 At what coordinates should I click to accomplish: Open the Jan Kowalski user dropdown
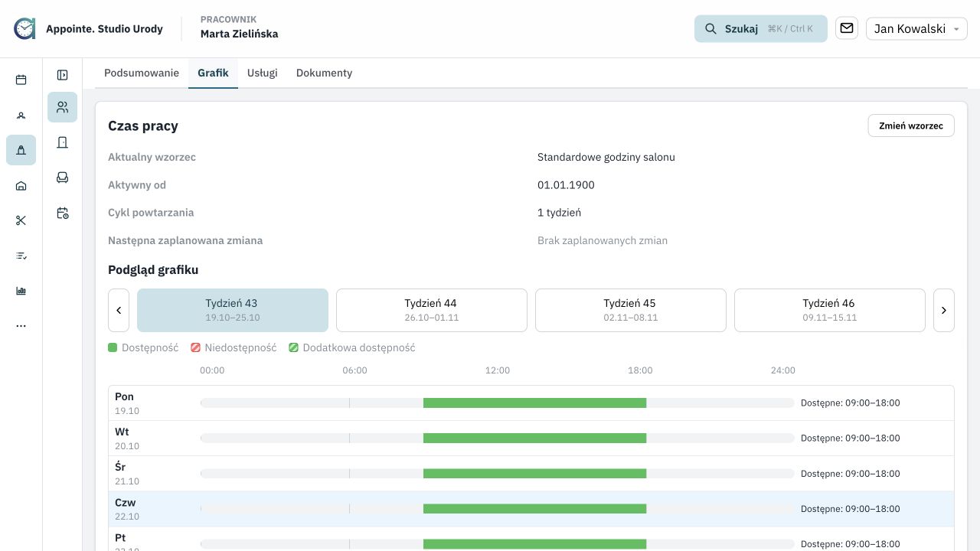pos(916,29)
